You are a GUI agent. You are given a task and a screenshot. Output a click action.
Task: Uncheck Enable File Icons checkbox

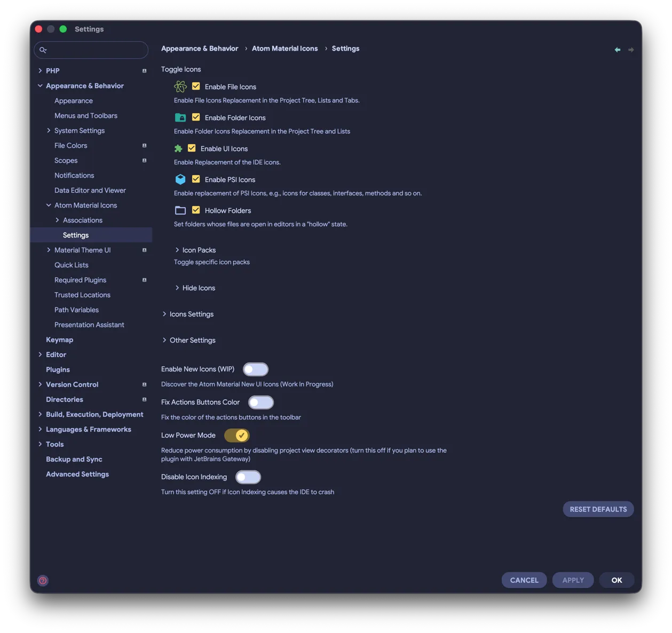(196, 86)
